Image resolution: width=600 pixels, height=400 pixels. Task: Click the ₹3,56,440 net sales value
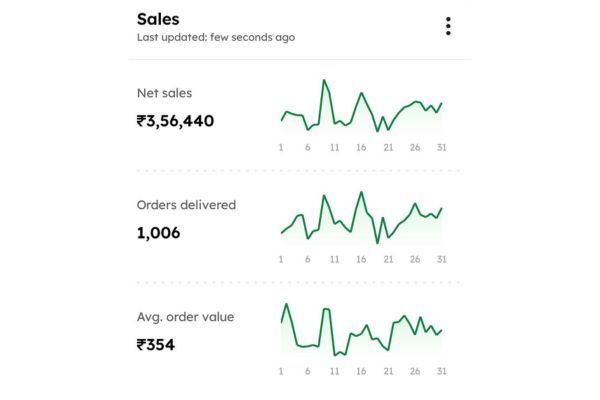[x=175, y=122]
